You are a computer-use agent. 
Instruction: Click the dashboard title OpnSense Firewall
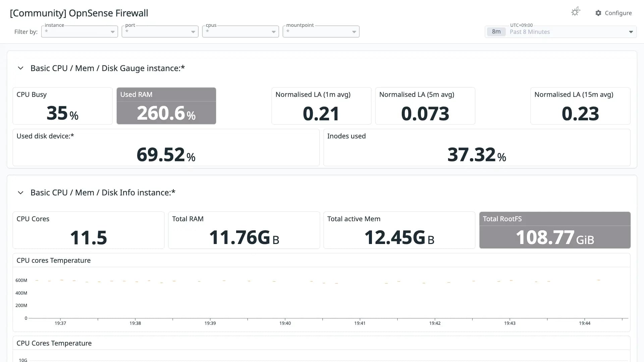(79, 13)
